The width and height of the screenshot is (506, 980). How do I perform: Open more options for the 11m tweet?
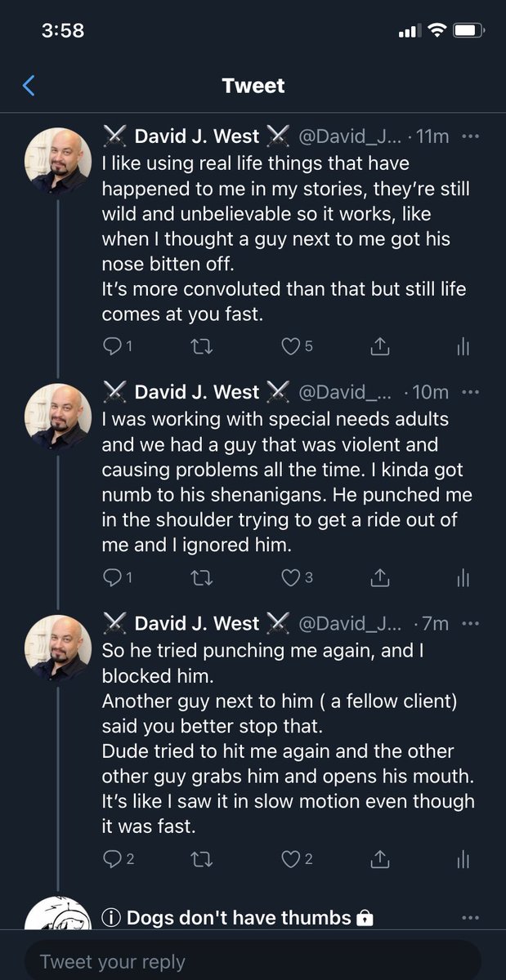click(x=470, y=136)
